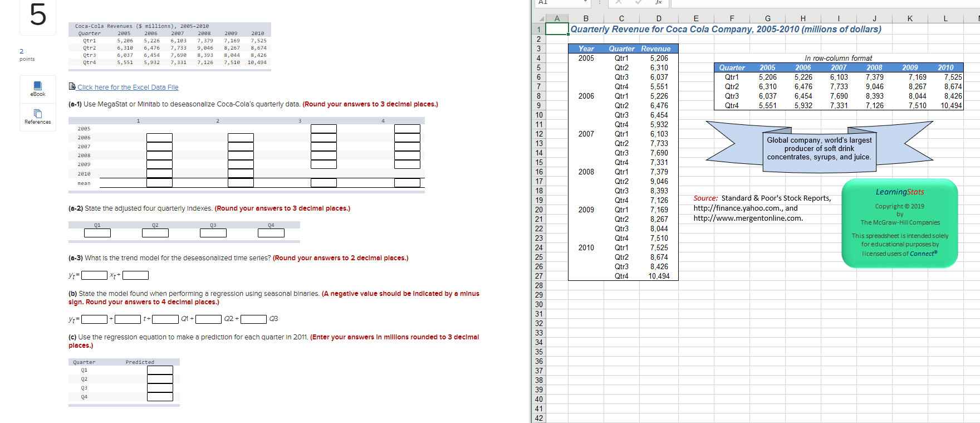The image size is (980, 423).
Task: Select column K header in Excel
Action: click(x=910, y=18)
